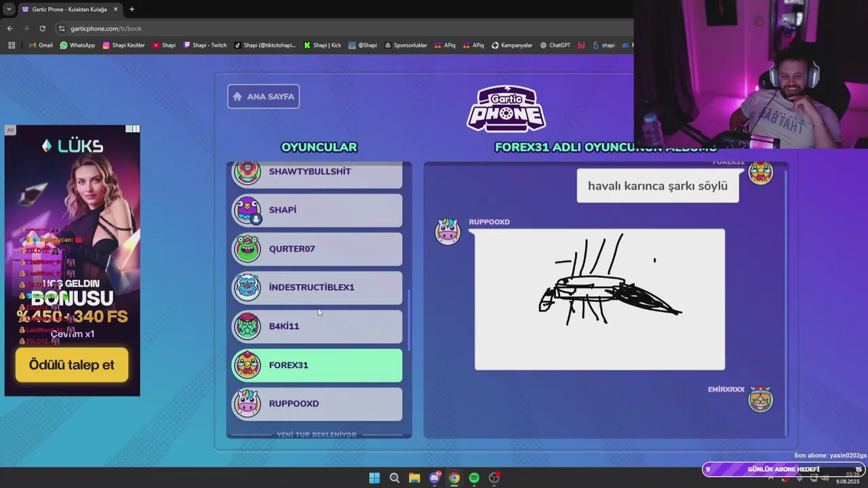Open Windows taskbar search
Image resolution: width=868 pixels, height=488 pixels.
pyautogui.click(x=394, y=478)
